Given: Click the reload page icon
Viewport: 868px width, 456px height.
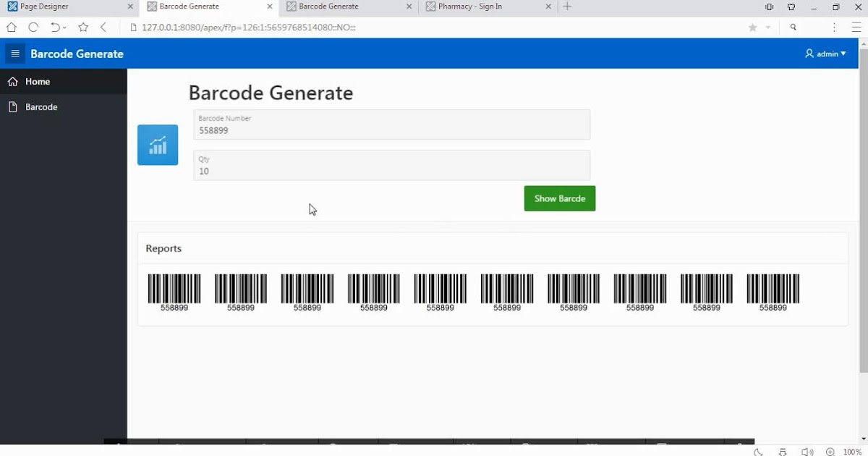Looking at the screenshot, I should pyautogui.click(x=33, y=27).
